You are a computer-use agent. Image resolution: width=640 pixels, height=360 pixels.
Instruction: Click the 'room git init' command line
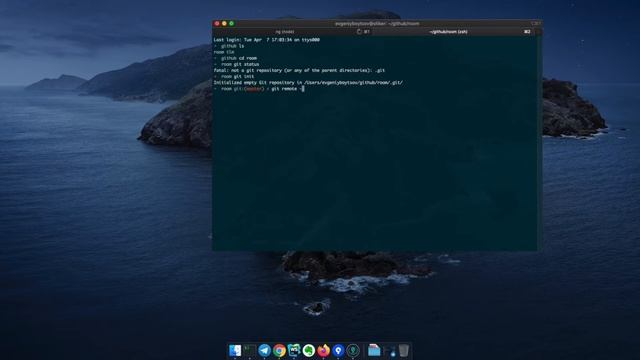pos(234,76)
